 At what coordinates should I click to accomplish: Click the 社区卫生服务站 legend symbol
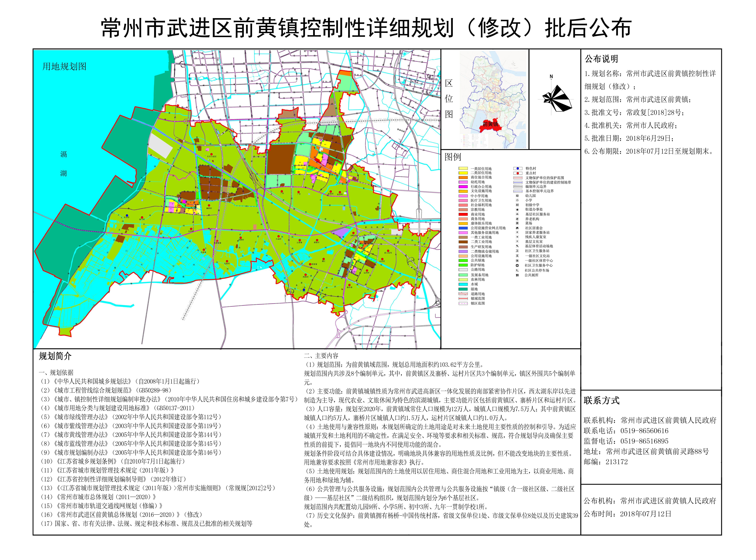click(x=517, y=251)
